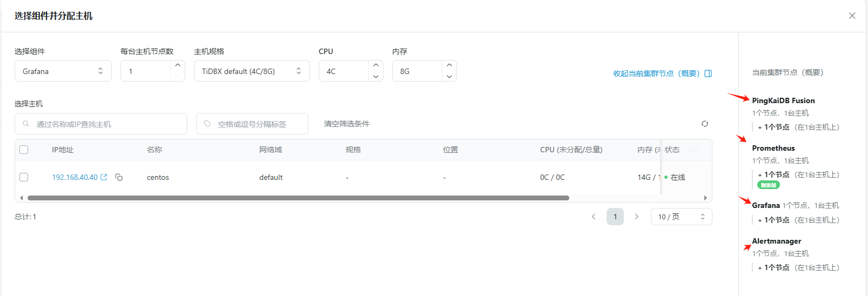Click the PingKaiDB Fusion component heading
The height and width of the screenshot is (296, 868).
(x=783, y=100)
